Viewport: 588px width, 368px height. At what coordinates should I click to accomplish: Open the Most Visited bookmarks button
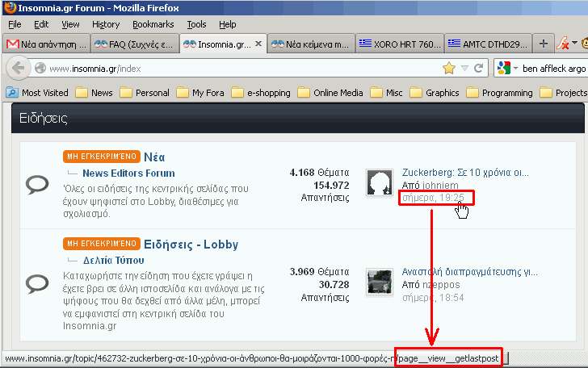coord(37,93)
